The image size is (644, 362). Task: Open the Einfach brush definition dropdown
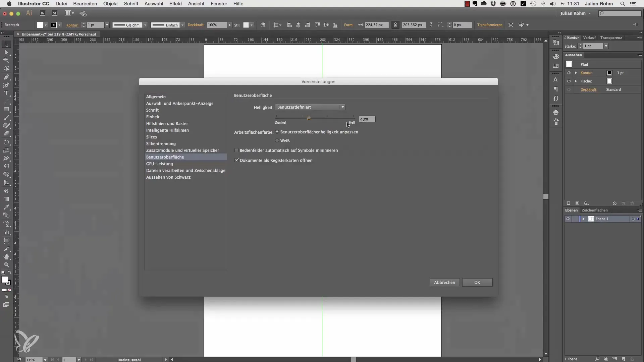click(x=182, y=25)
